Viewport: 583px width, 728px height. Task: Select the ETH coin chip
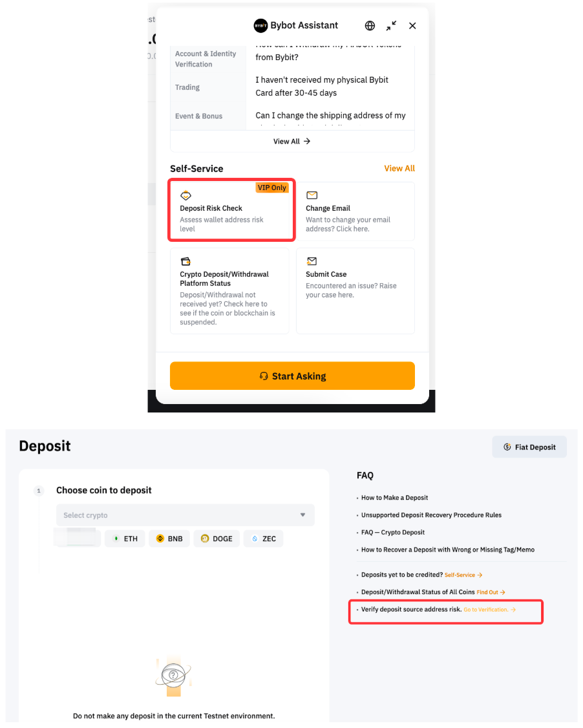click(125, 539)
